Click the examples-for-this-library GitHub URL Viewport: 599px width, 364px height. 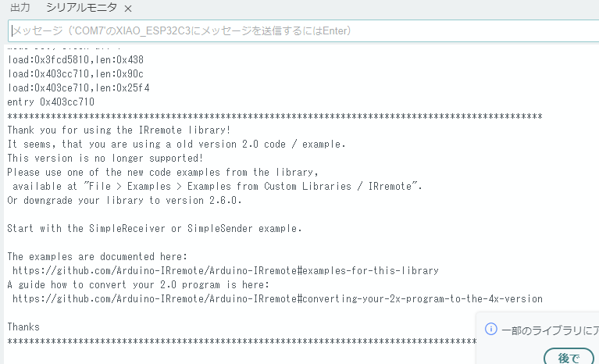[x=226, y=270]
